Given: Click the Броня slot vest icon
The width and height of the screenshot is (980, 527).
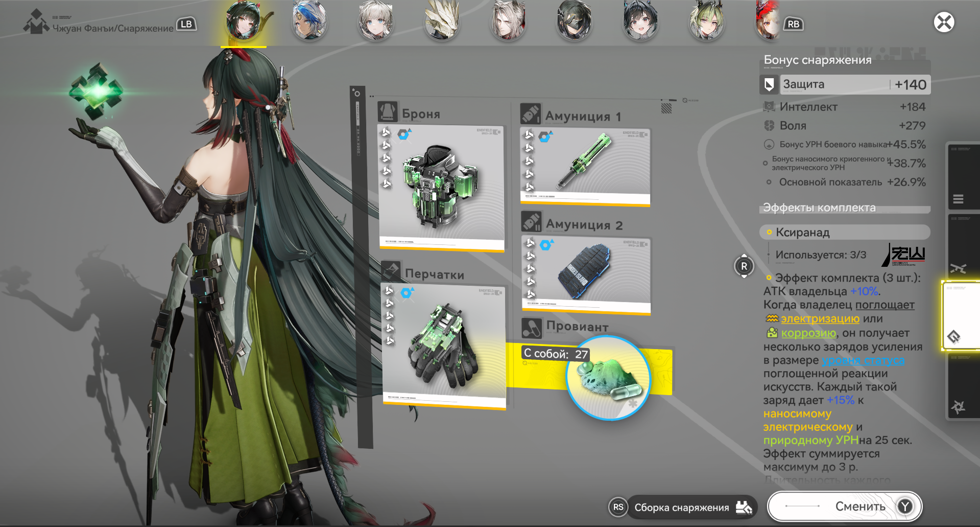Looking at the screenshot, I should tap(388, 111).
